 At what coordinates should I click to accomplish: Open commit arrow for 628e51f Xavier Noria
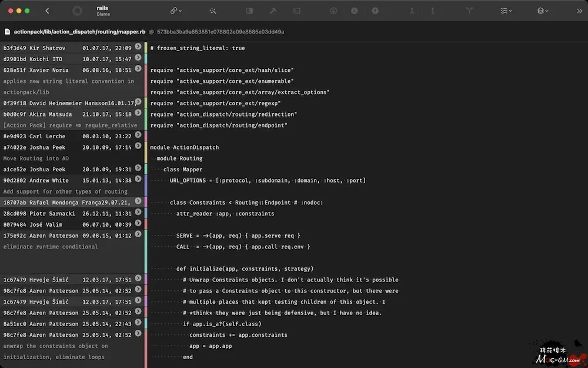point(138,68)
